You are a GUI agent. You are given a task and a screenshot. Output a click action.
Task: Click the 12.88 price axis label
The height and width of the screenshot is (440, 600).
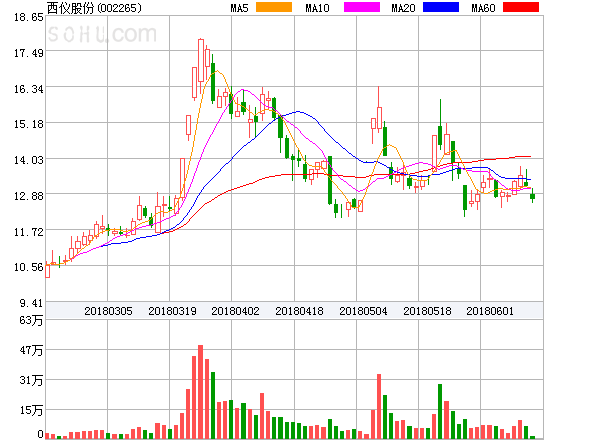click(29, 196)
